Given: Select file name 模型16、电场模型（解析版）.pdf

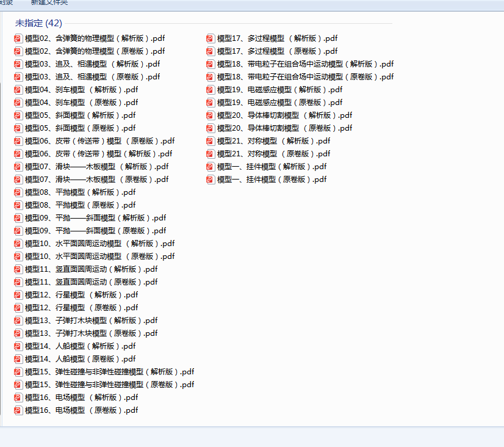Looking at the screenshot, I should pos(82,398).
